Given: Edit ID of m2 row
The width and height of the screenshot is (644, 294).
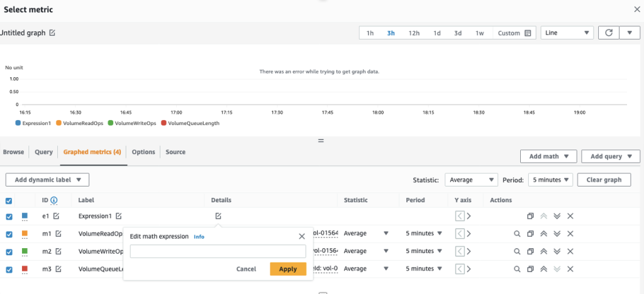Looking at the screenshot, I should pyautogui.click(x=58, y=251).
